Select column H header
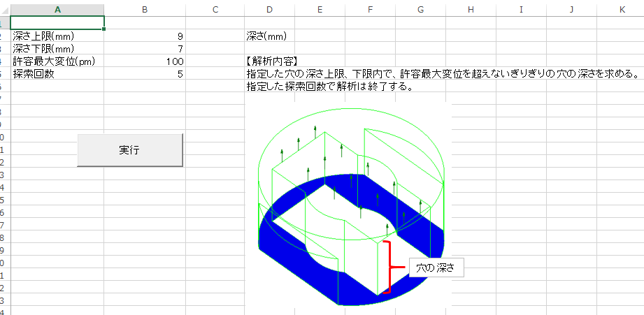The image size is (644, 315). (x=471, y=10)
